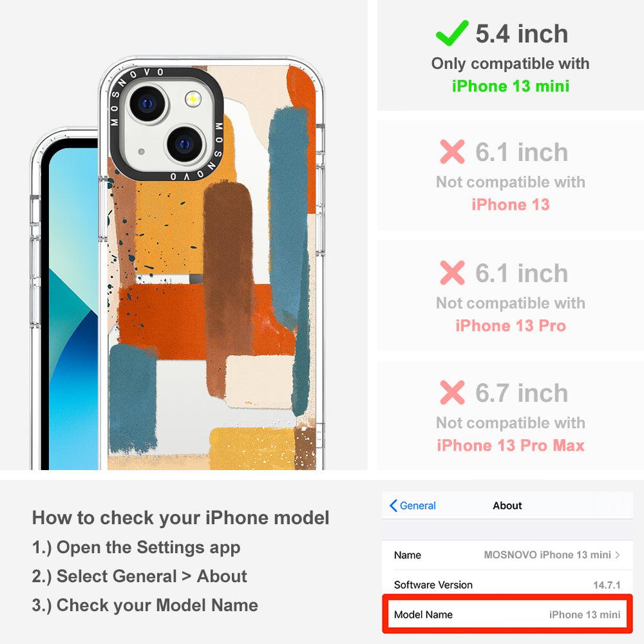Click the lower camera lens on the phone
The height and width of the screenshot is (644, 644).
pyautogui.click(x=184, y=144)
